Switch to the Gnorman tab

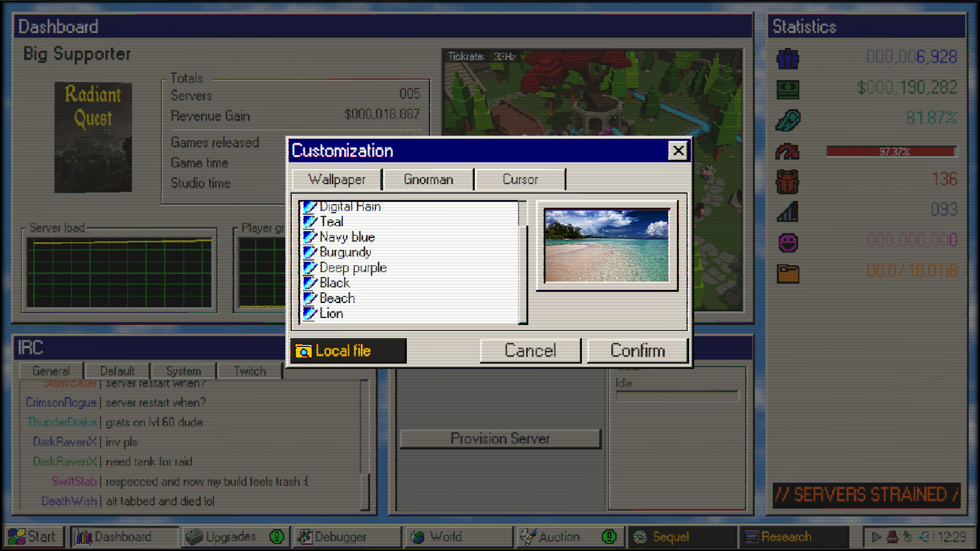[x=428, y=179]
